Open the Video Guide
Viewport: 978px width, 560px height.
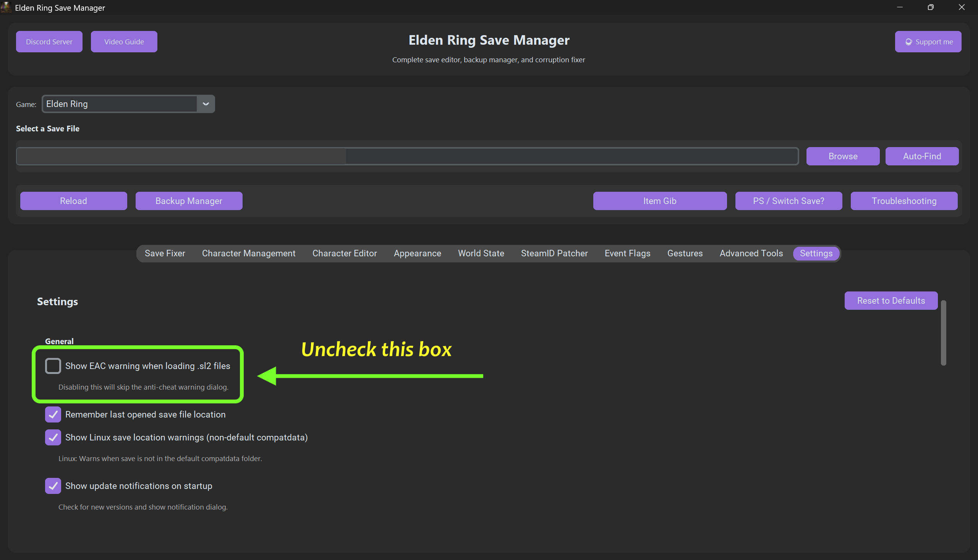pyautogui.click(x=124, y=42)
